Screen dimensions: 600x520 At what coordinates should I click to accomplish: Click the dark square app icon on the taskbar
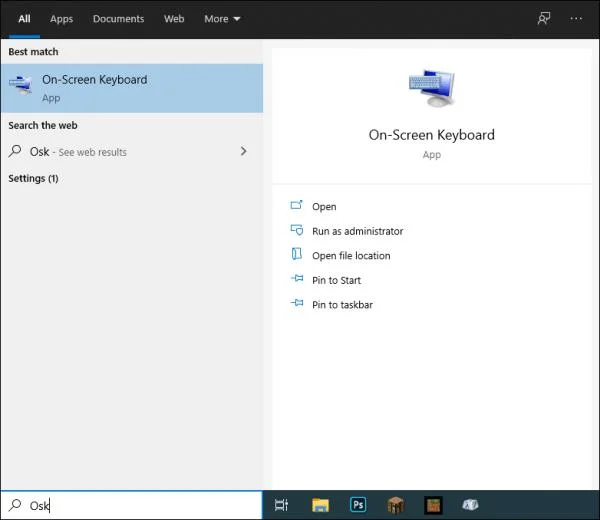coord(433,505)
